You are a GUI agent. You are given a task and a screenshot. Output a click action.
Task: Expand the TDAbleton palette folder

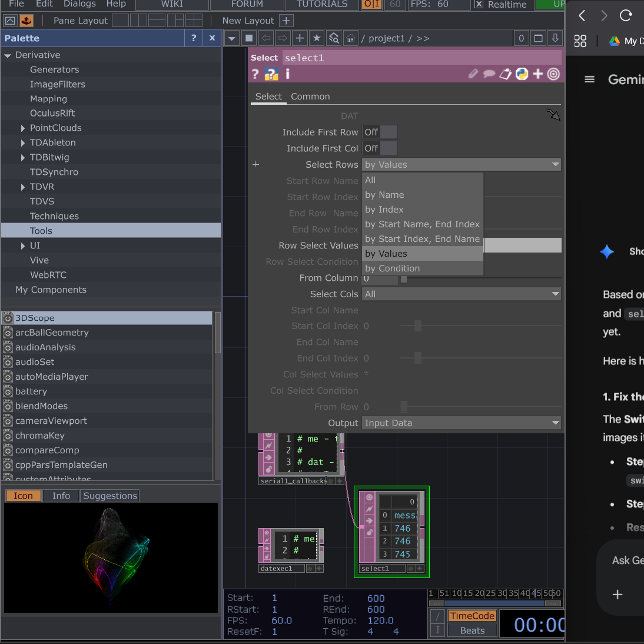23,142
